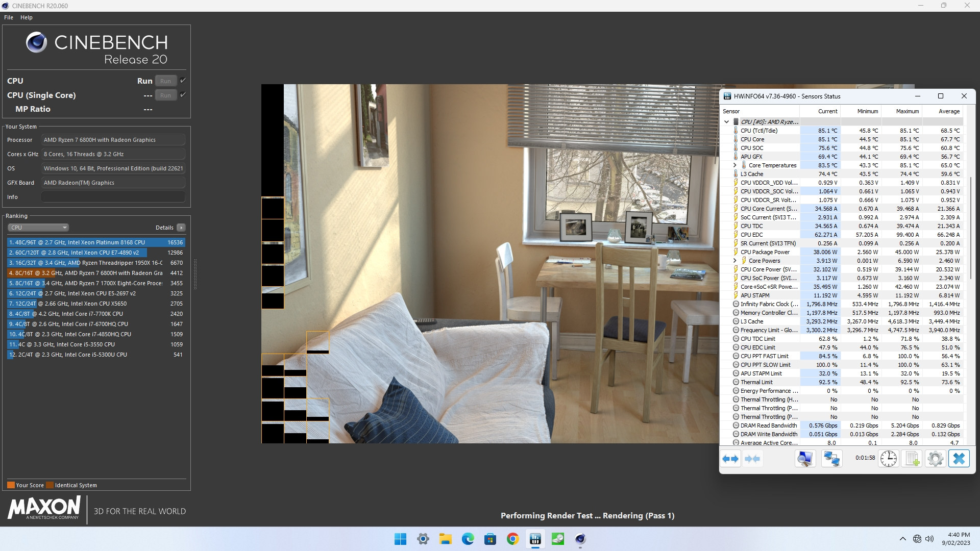The height and width of the screenshot is (551, 980).
Task: Select Core i7-7700K ranking row
Action: click(x=96, y=314)
